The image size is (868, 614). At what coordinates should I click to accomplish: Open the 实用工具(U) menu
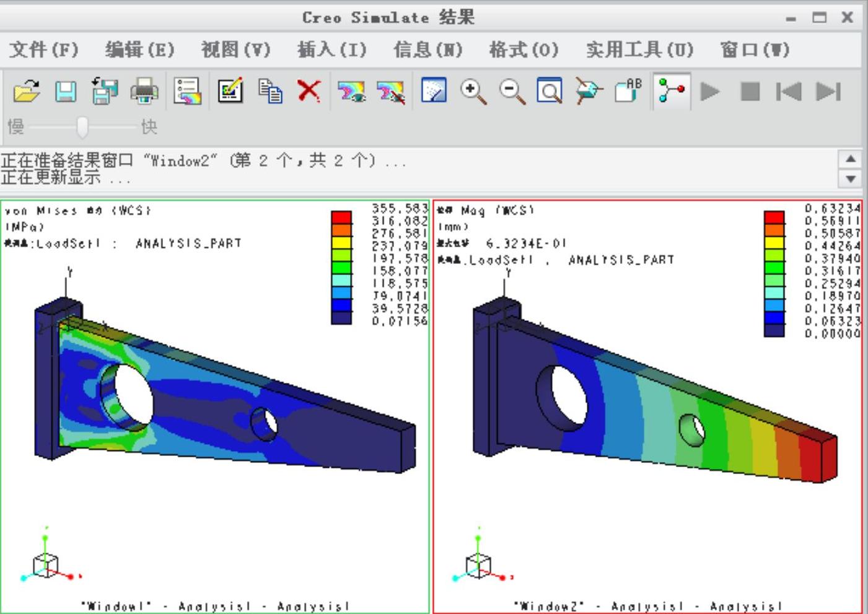tap(640, 50)
